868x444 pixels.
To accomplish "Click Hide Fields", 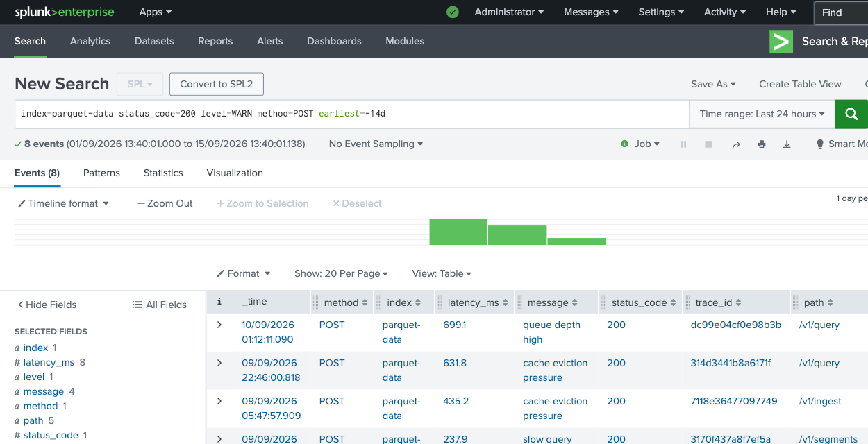I will [47, 305].
